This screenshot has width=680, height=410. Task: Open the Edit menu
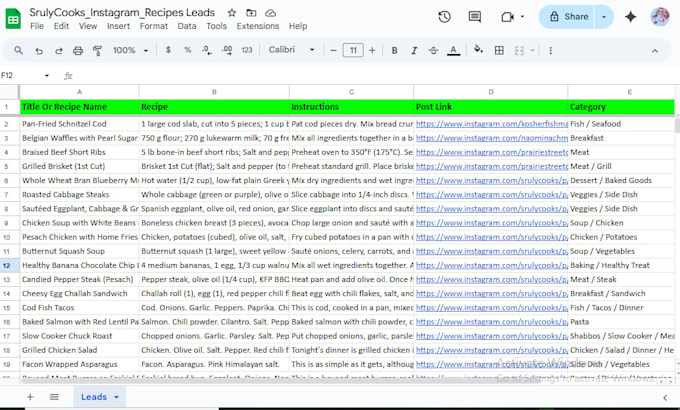(x=61, y=26)
